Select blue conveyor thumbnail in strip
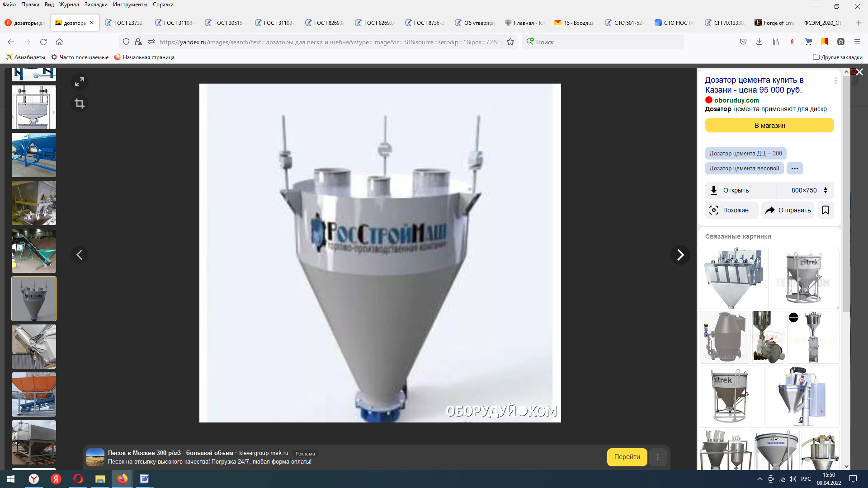Image resolution: width=868 pixels, height=488 pixels. pos(34,155)
